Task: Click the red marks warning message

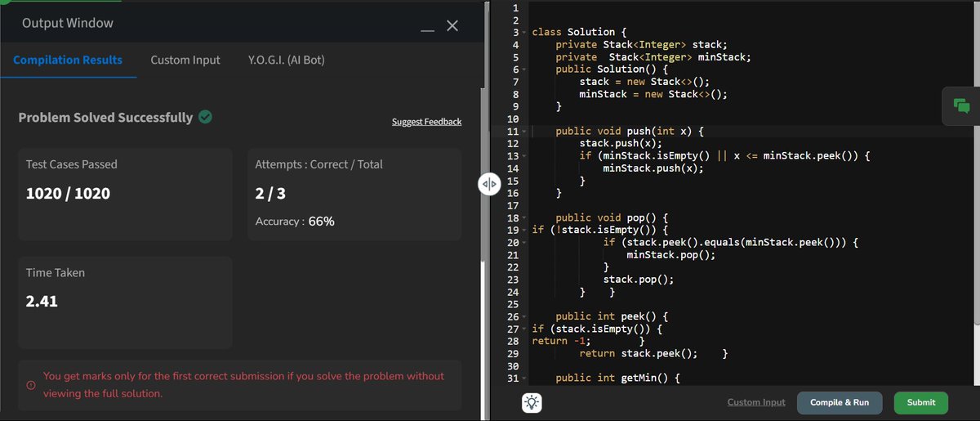Action: [243, 385]
